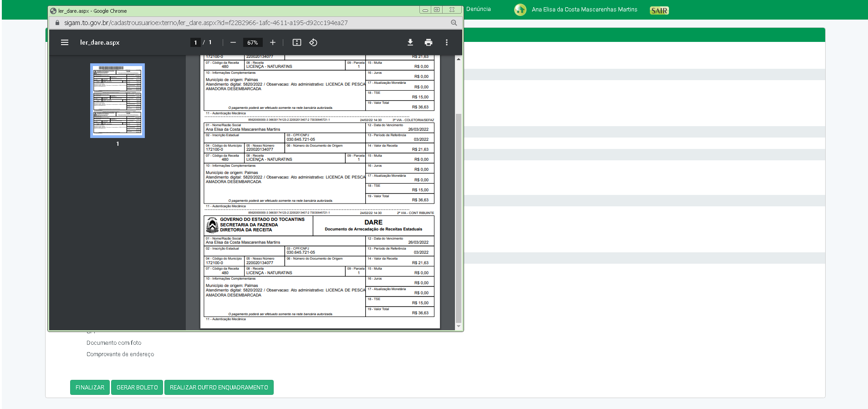Click the SAIR logout button
868x409 pixels.
tap(659, 10)
